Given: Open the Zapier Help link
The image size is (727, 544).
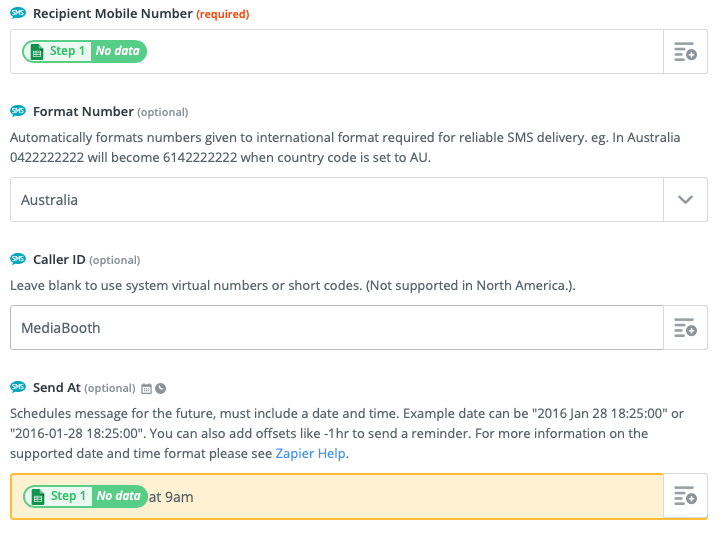Looking at the screenshot, I should pyautogui.click(x=310, y=453).
